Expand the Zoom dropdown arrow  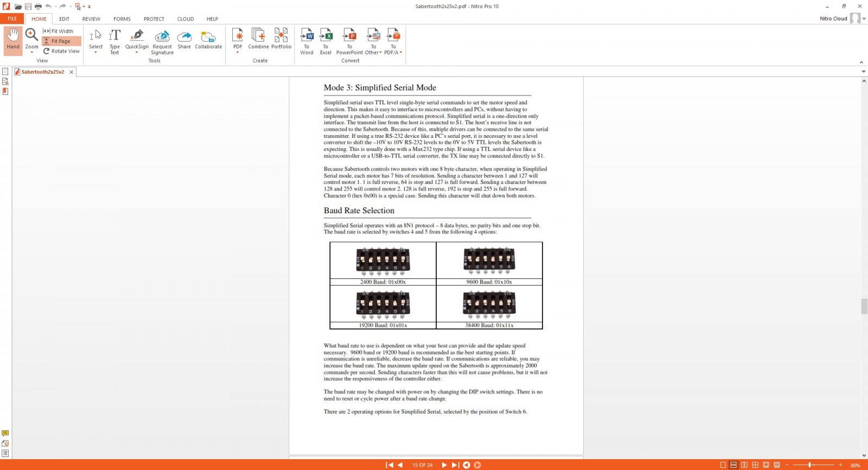pyautogui.click(x=31, y=53)
